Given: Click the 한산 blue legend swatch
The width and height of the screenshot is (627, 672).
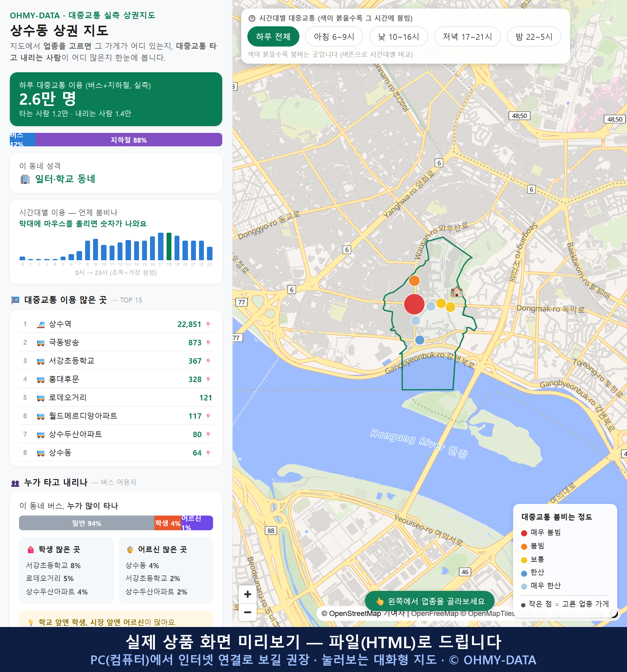Looking at the screenshot, I should click(524, 573).
